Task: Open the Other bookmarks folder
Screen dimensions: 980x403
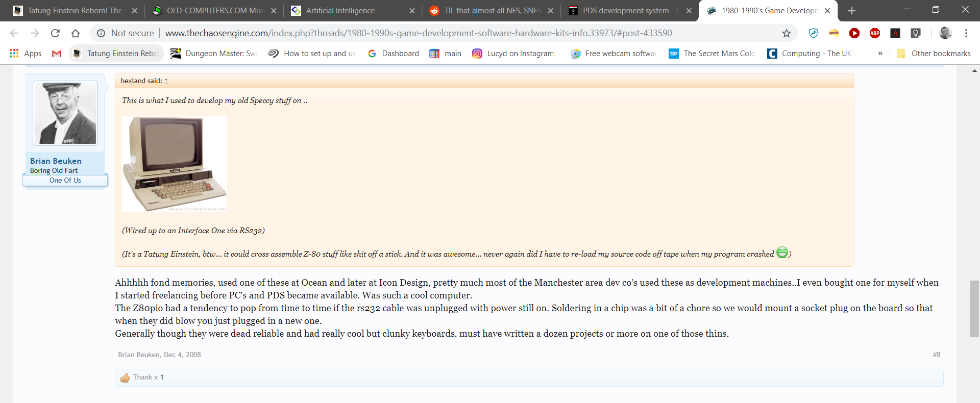Action: (x=934, y=54)
